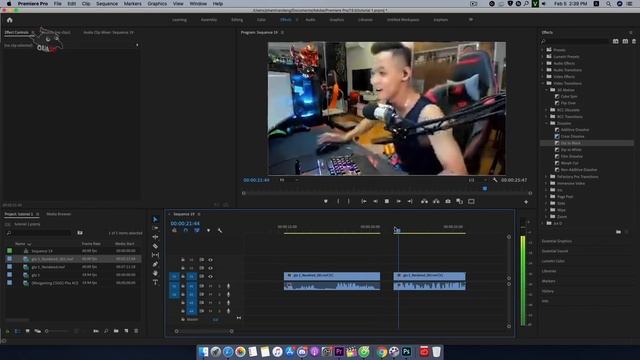Open the Essential Graphics panel
640x360 pixels.
(557, 241)
